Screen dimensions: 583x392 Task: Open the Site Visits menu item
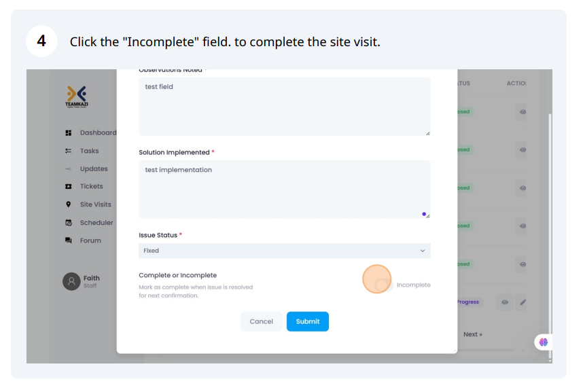[95, 204]
